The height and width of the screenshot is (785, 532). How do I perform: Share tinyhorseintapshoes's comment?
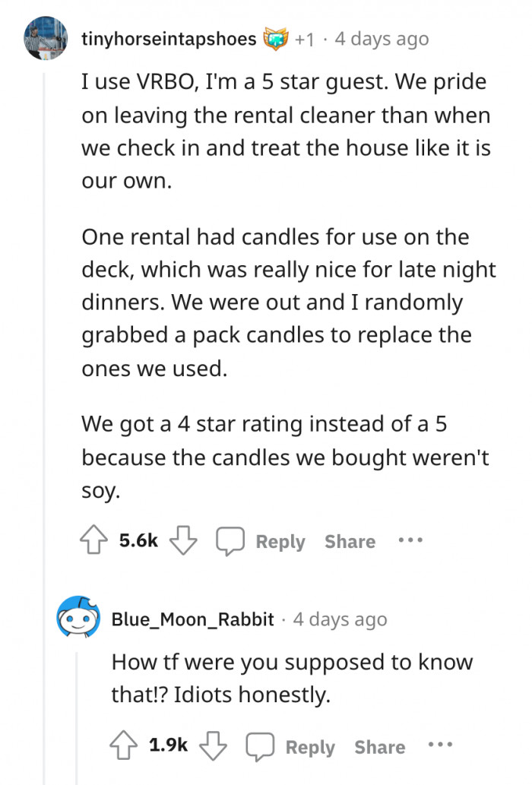[x=349, y=541]
